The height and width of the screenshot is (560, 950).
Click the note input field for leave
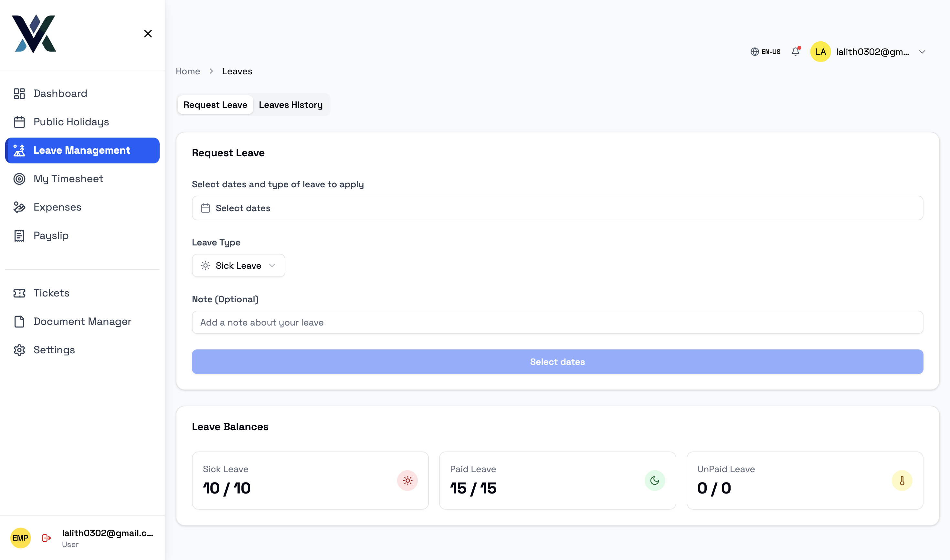pos(557,322)
